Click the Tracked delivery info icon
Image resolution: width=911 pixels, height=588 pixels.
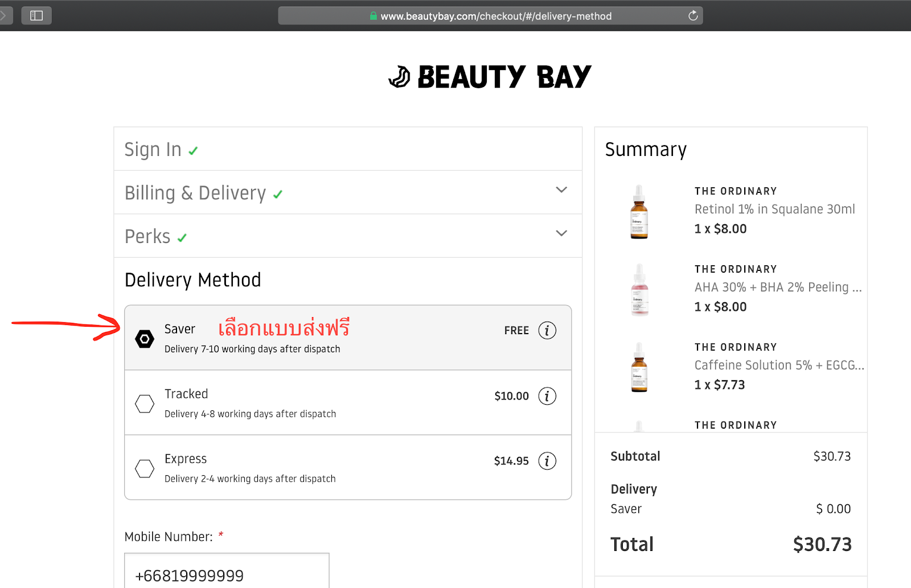point(547,396)
